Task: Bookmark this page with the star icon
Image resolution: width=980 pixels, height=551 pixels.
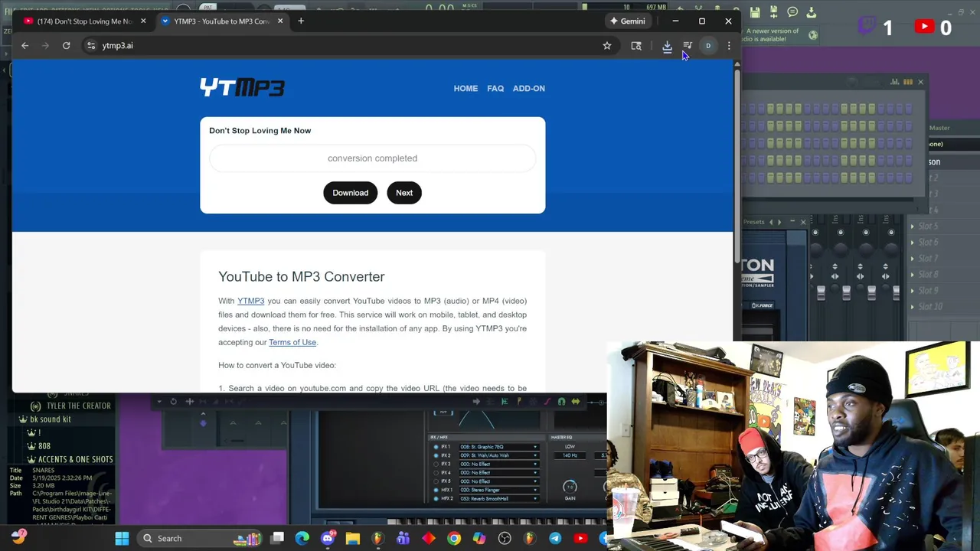Action: coord(607,46)
